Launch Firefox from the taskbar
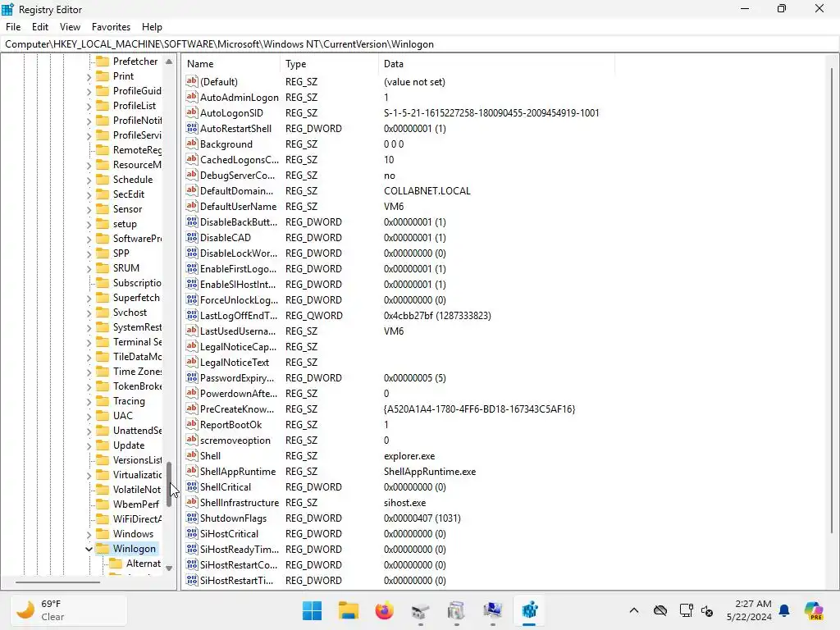This screenshot has width=840, height=630. 384,610
